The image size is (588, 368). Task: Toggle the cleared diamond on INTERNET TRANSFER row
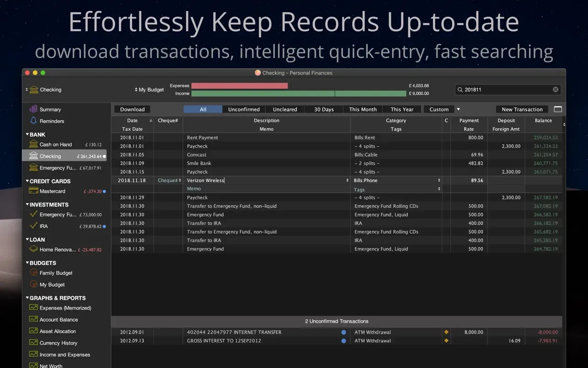(x=446, y=332)
